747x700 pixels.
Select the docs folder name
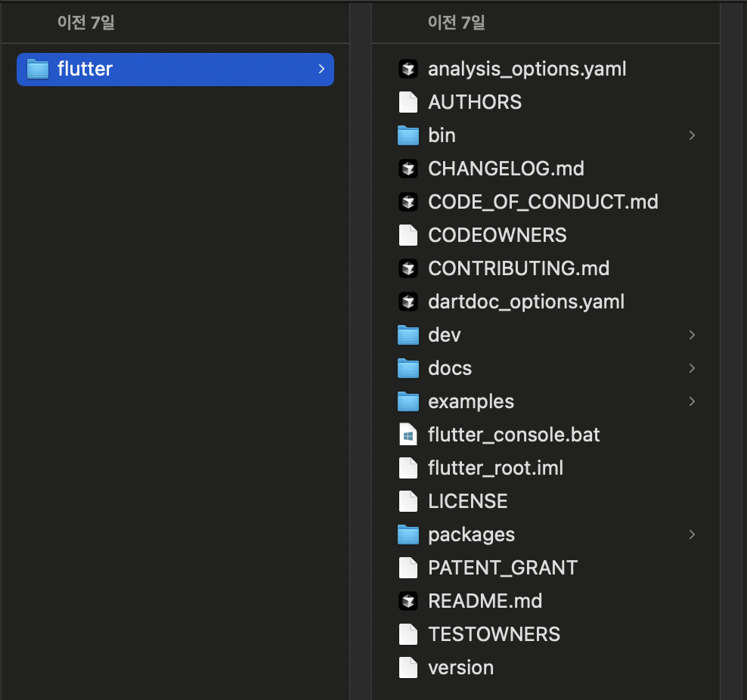pos(450,369)
